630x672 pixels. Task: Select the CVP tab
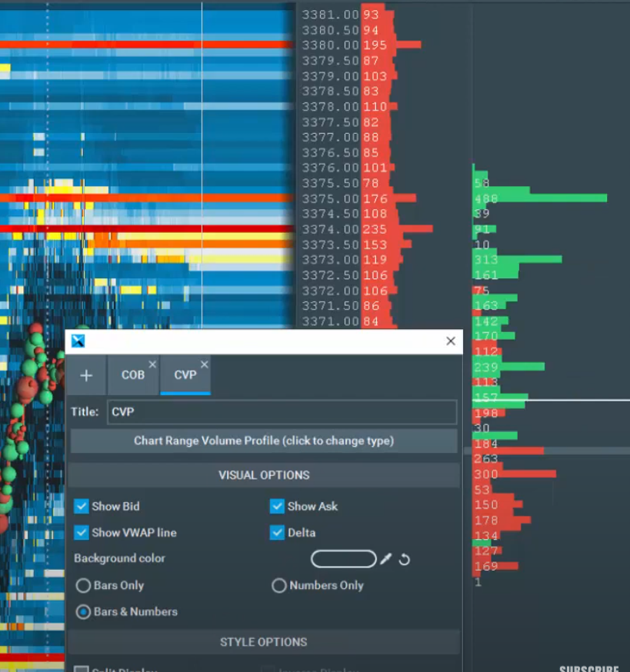click(185, 375)
